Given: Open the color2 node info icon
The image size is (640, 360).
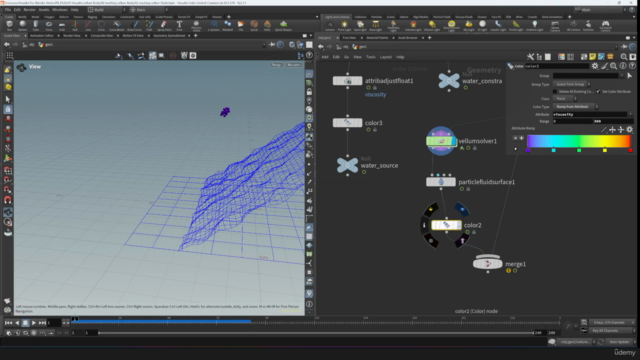Looking at the screenshot, I should click(623, 66).
